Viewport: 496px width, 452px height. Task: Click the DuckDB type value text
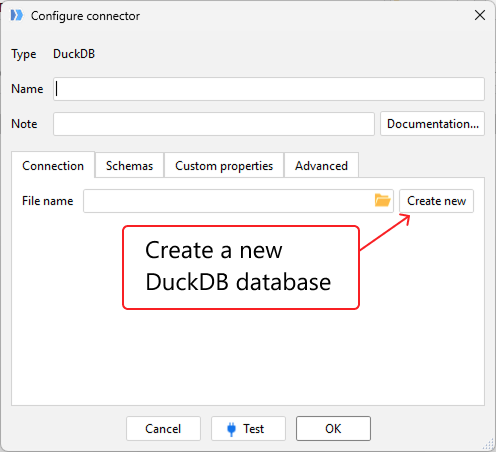click(x=74, y=54)
